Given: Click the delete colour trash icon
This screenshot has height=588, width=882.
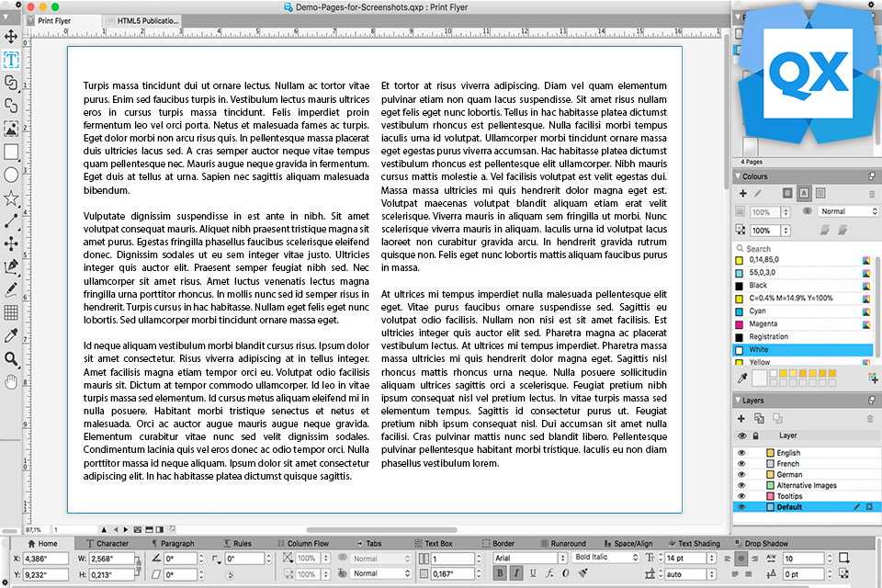Looking at the screenshot, I should click(x=872, y=194).
